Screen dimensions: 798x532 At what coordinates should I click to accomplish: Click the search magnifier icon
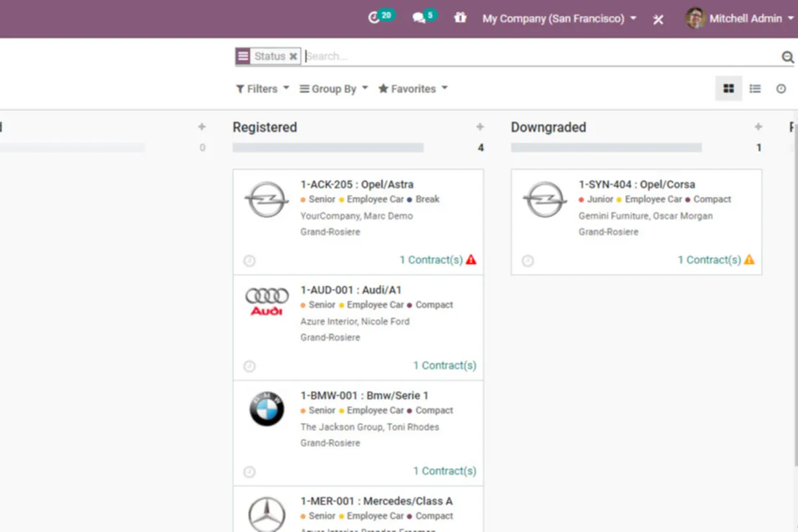[x=788, y=57]
